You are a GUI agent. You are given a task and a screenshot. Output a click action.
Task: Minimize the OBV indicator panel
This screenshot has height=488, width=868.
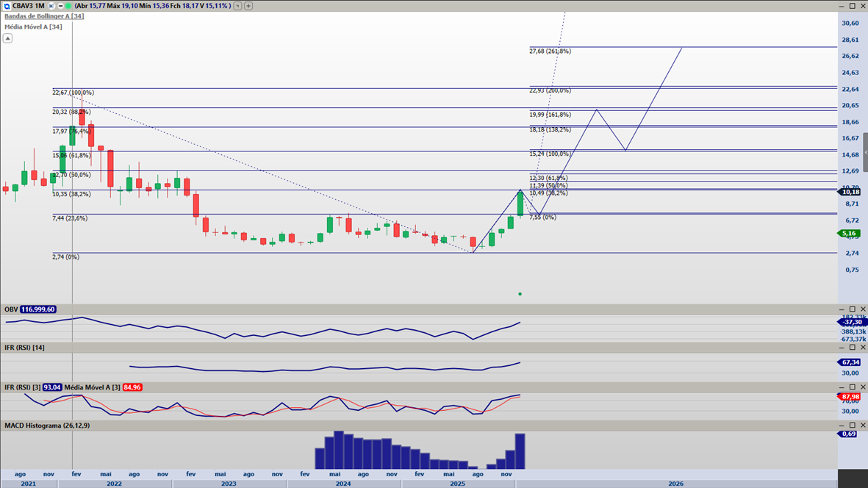[x=842, y=309]
